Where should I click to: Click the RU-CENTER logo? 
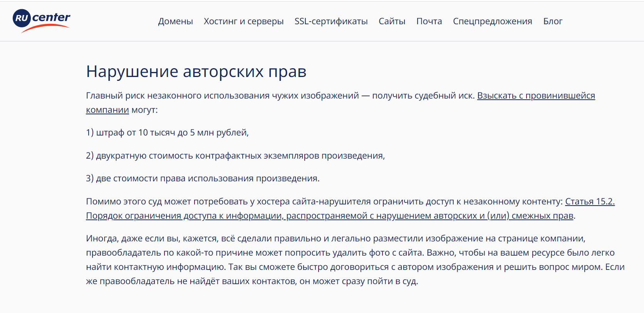(x=42, y=21)
